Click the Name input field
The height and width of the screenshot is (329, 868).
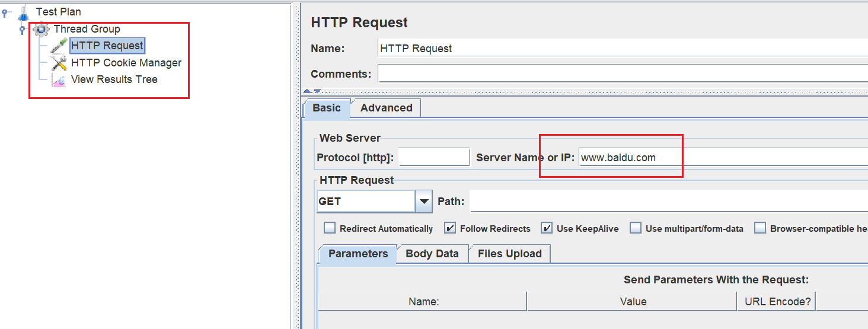(623, 49)
